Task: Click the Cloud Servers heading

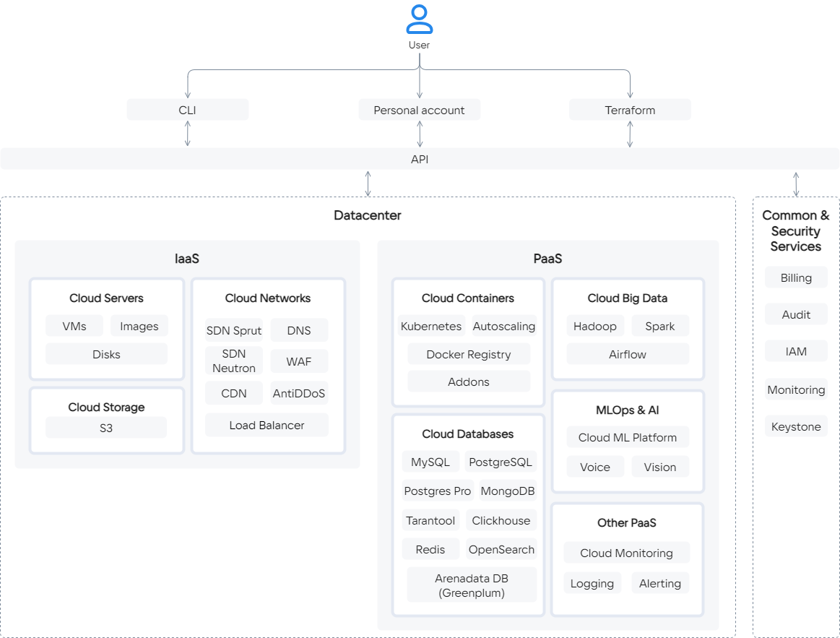Action: (107, 298)
